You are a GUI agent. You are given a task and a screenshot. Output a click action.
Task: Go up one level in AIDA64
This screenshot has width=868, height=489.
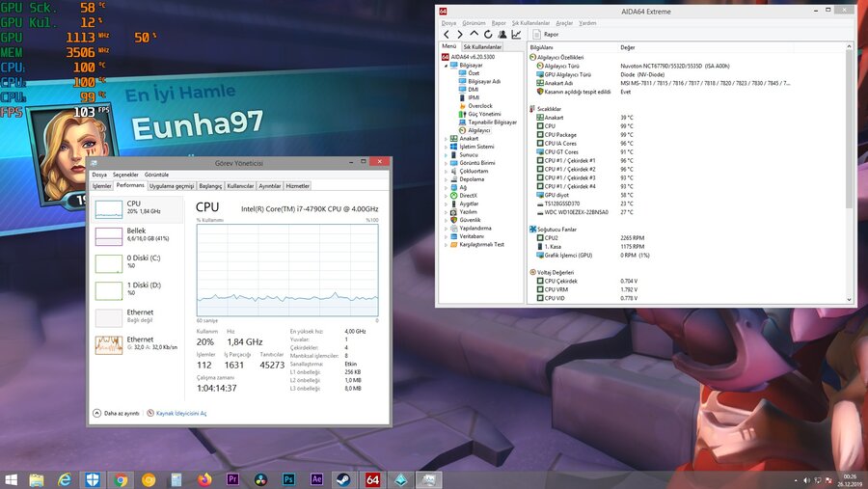(x=474, y=35)
